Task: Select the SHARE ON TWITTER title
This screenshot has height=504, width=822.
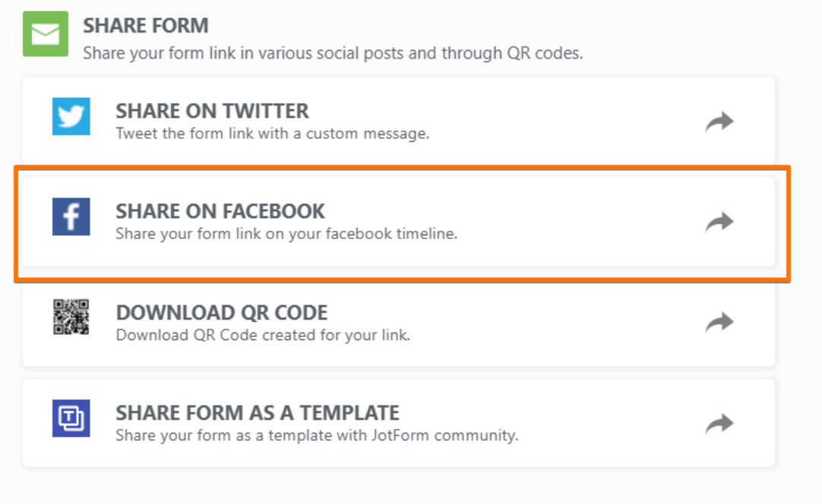Action: (212, 111)
